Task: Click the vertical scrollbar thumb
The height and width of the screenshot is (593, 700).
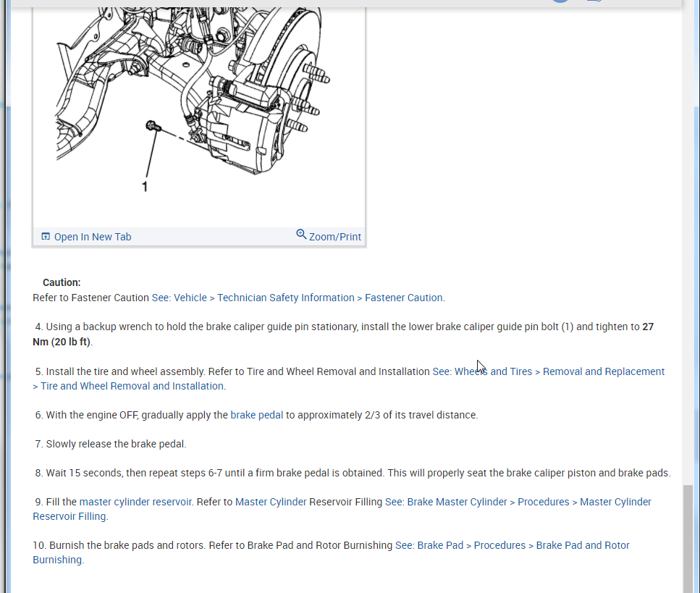Action: click(688, 536)
